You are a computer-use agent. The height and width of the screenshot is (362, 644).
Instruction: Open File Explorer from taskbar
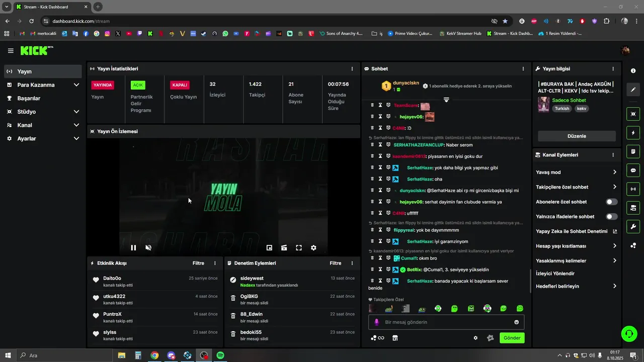point(122,355)
